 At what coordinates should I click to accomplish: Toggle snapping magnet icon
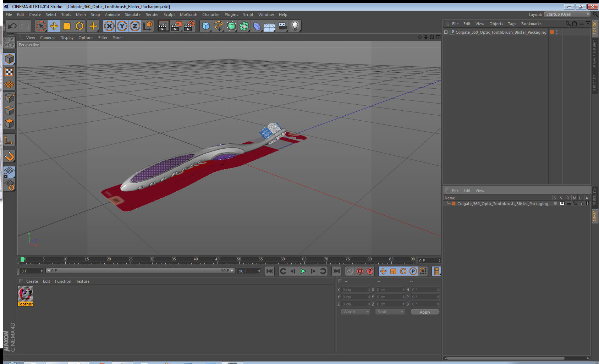(x=10, y=156)
